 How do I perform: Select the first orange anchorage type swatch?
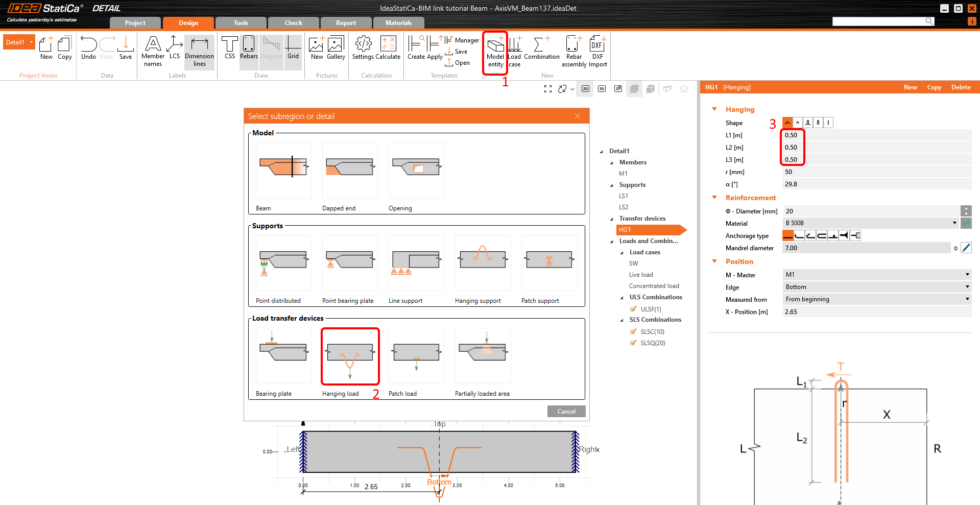click(788, 235)
